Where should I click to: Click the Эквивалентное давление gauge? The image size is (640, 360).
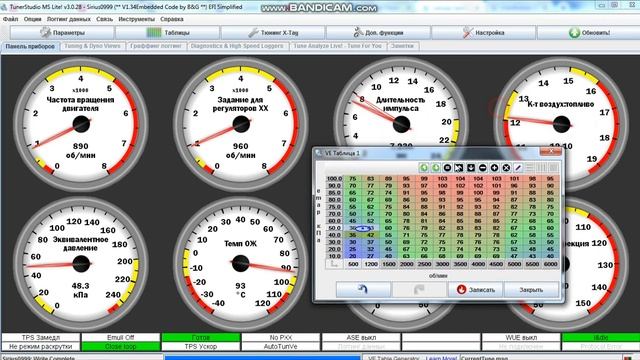80,264
